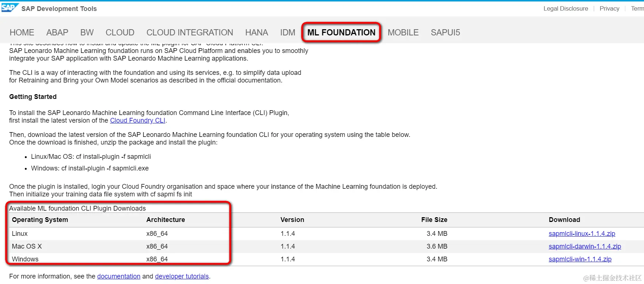Image resolution: width=644 pixels, height=284 pixels.
Task: Switch to the HANA tab
Action: (257, 32)
